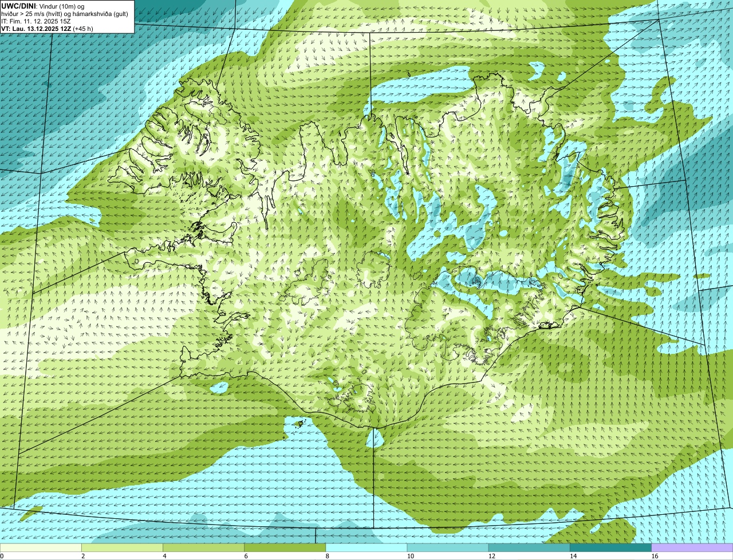Click the olive green 6–8 m/s legend swatch
Viewport: 733px width, 560px height.
285,547
